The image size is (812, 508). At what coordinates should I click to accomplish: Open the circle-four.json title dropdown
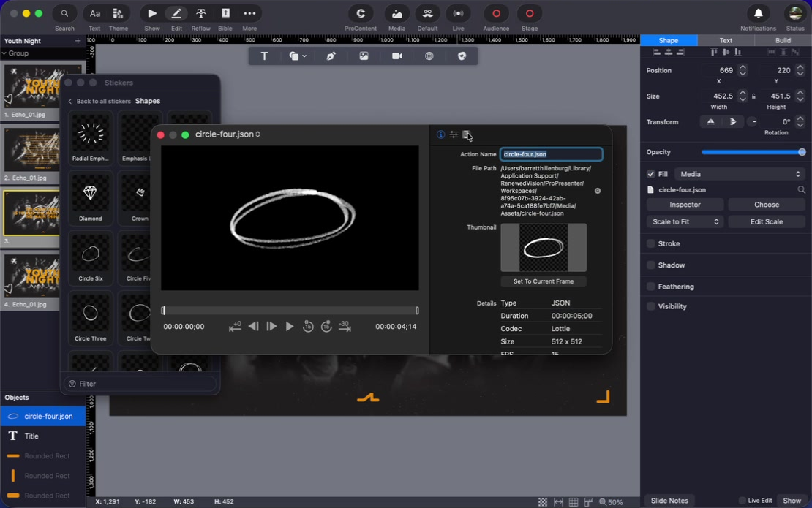tap(228, 134)
